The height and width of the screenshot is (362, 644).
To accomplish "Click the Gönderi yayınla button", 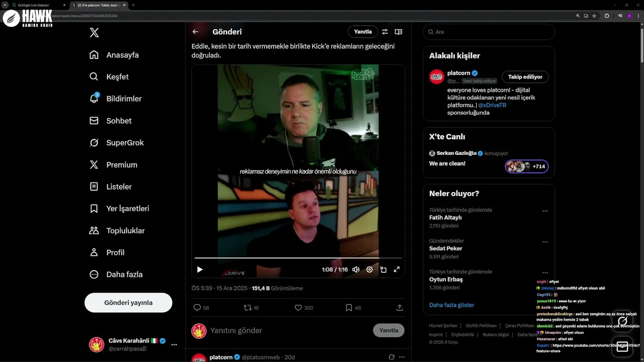I will (128, 303).
